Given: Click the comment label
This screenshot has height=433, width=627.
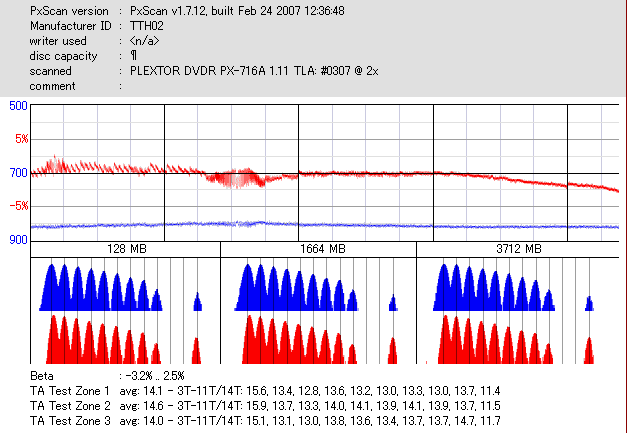Looking at the screenshot, I should [52, 86].
